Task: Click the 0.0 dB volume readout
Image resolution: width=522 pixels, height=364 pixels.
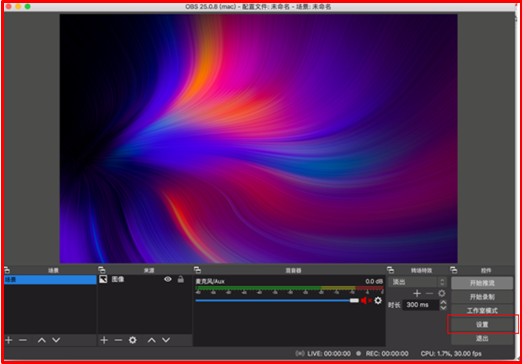Action: coord(374,282)
